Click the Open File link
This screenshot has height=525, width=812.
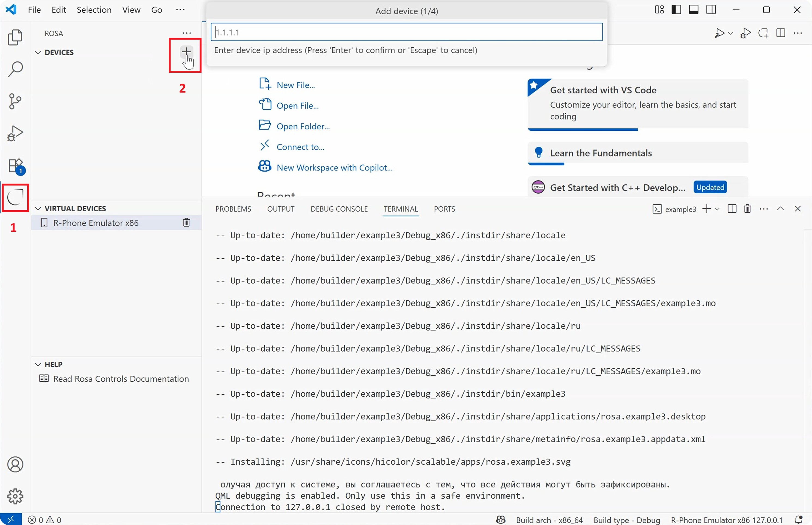point(297,106)
